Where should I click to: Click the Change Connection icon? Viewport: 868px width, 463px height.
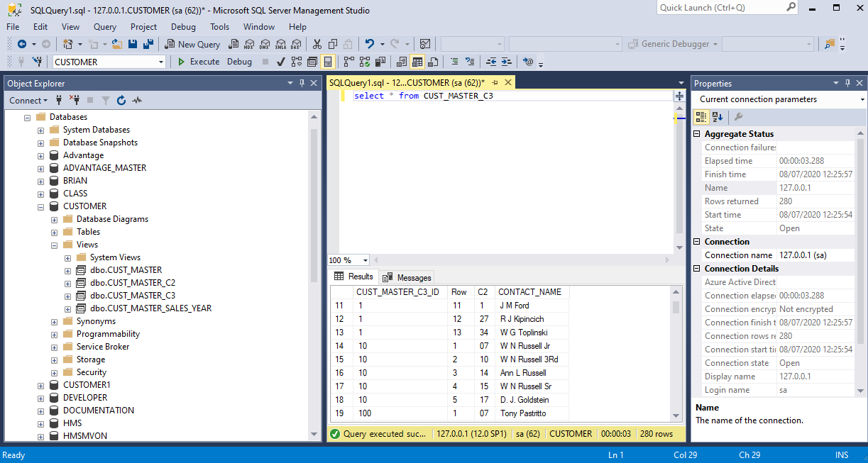coord(37,62)
